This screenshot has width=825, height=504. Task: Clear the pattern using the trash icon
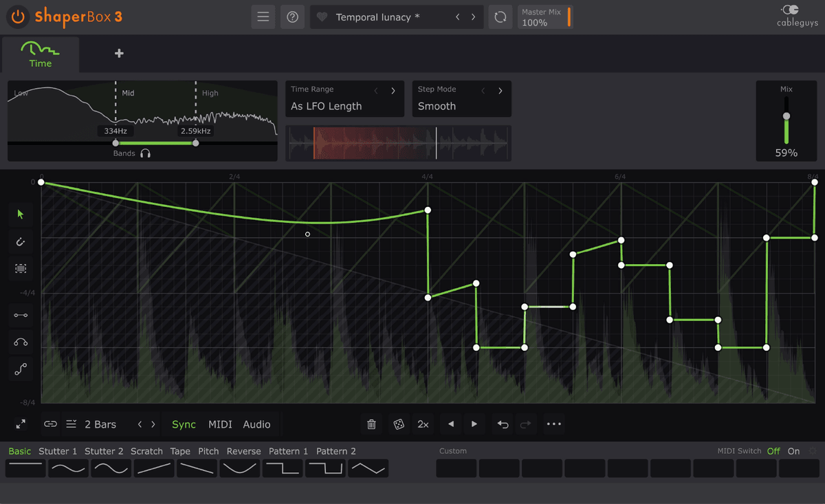pyautogui.click(x=371, y=424)
